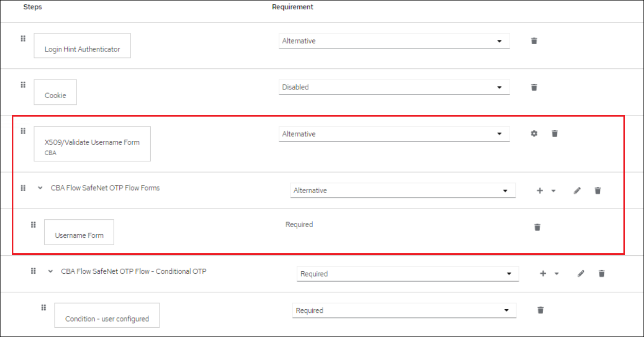This screenshot has height=337, width=644.
Task: Grab the drag handle beside Cookie step
Action: [x=23, y=85]
